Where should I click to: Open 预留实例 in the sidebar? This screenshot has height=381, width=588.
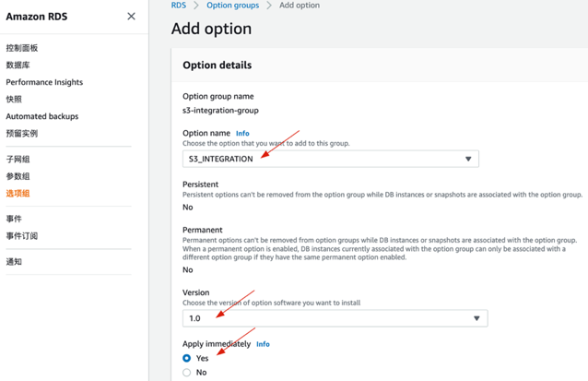22,134
